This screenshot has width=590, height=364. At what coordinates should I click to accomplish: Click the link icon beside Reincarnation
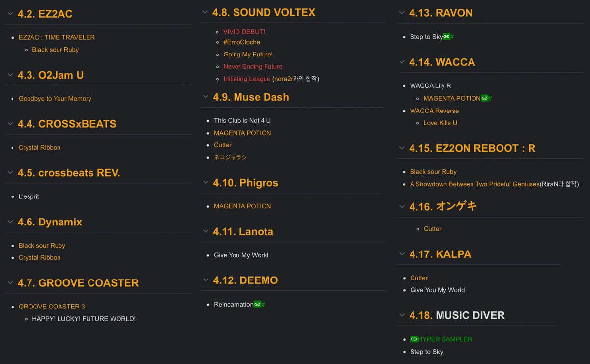257,305
